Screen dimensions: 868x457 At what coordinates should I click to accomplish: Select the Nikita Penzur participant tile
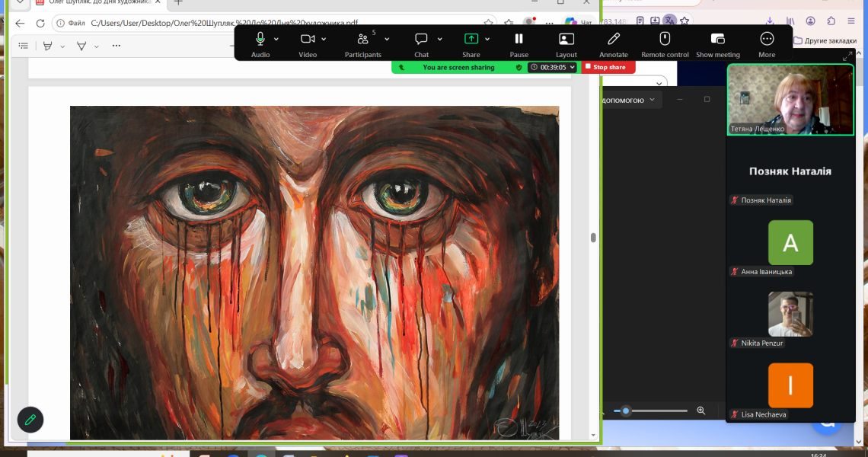pos(790,315)
